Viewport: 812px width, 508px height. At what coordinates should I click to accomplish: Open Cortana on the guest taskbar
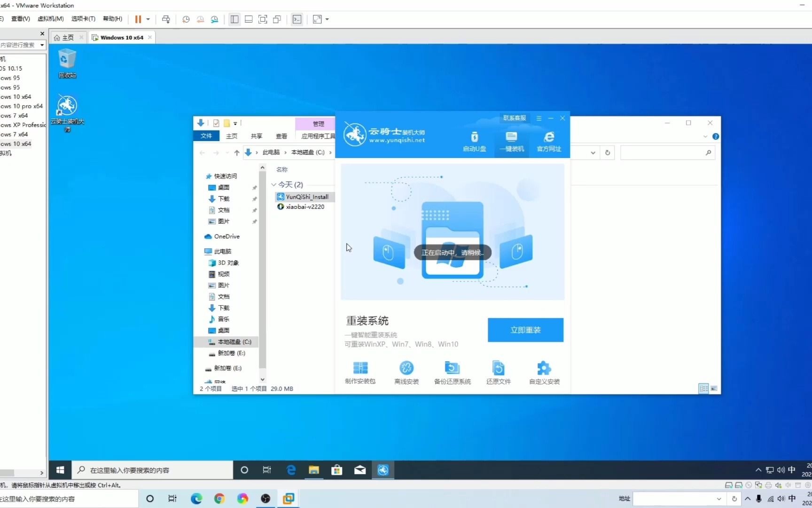pyautogui.click(x=244, y=470)
